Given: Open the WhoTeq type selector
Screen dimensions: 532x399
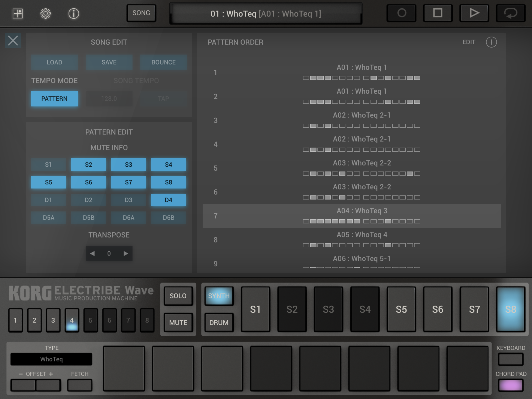Looking at the screenshot, I should (x=51, y=359).
